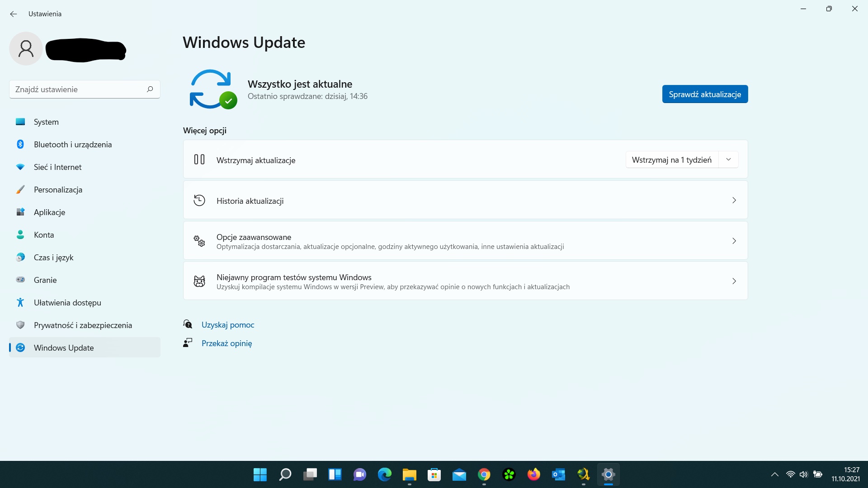
Task: Open Czas i język
Action: [x=85, y=257]
